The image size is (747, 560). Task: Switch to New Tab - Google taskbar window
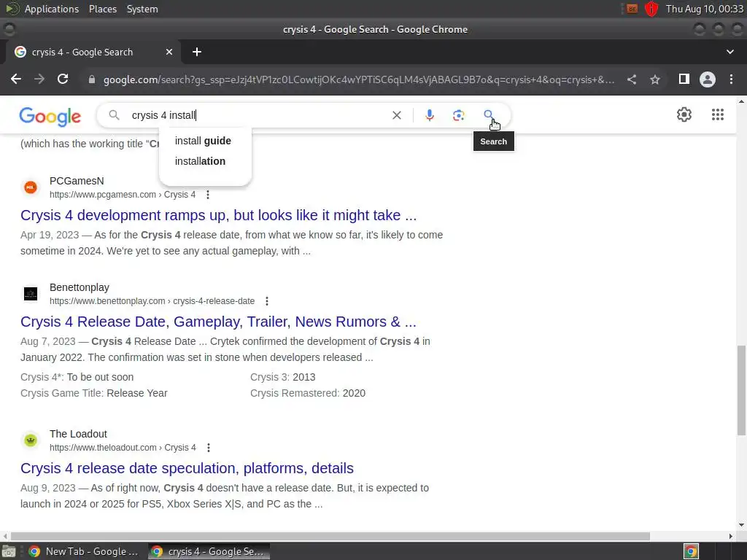click(x=84, y=551)
